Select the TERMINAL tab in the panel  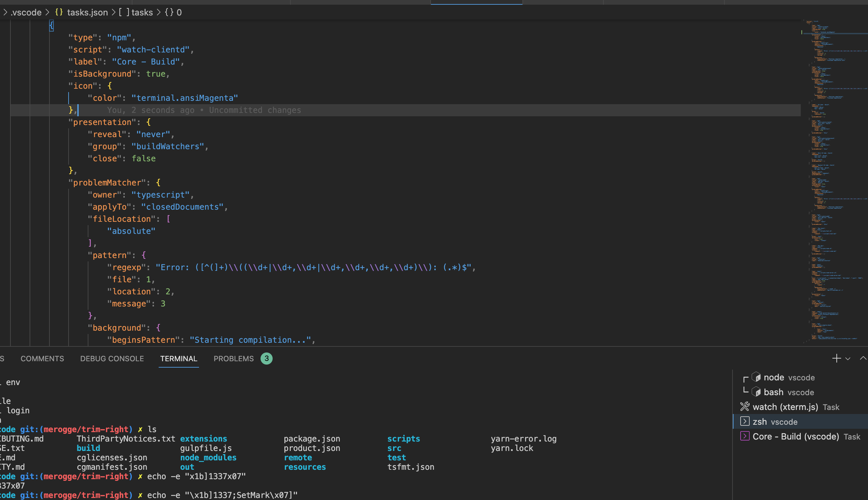tap(179, 359)
